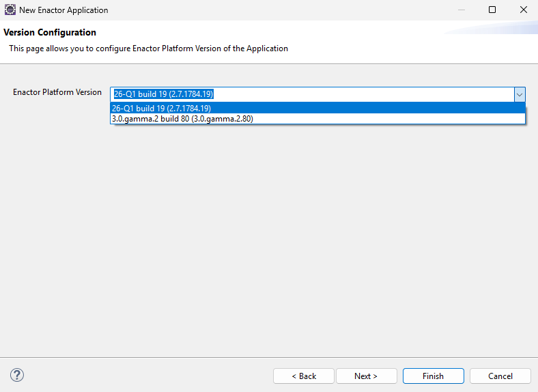Go to previous page with Back button
This screenshot has height=392, width=538.
point(304,376)
